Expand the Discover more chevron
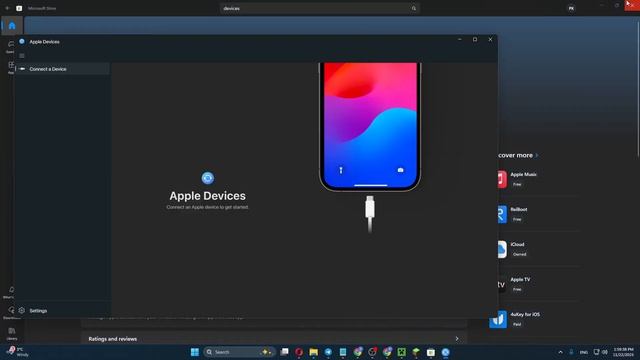The width and height of the screenshot is (640, 360). pyautogui.click(x=536, y=156)
